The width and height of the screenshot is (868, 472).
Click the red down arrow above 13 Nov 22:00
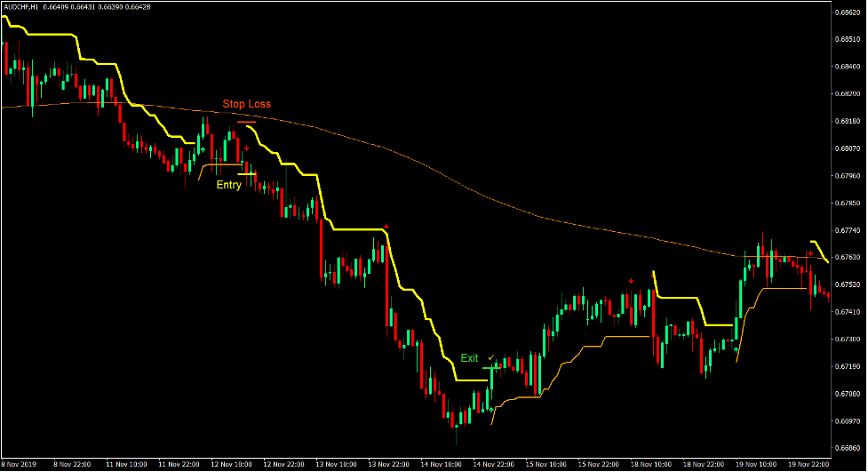click(x=386, y=227)
